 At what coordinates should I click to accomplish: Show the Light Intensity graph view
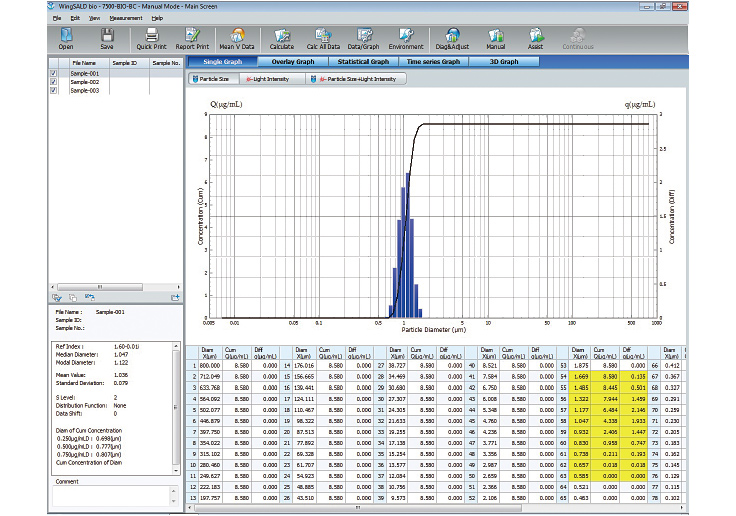(268, 79)
